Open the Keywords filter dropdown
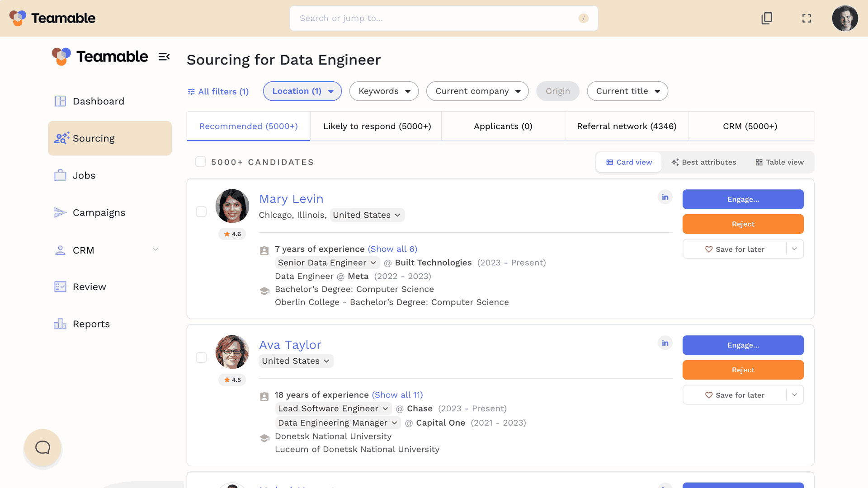Viewport: 868px width, 488px height. coord(384,91)
